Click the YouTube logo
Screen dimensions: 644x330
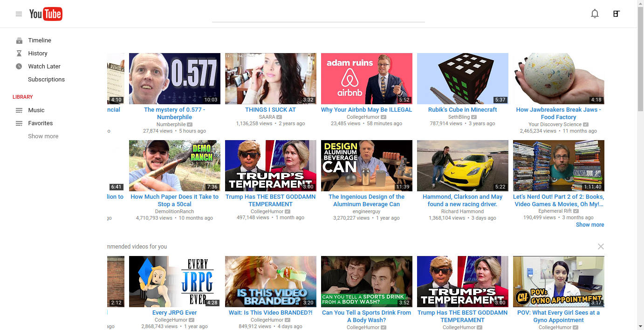tap(46, 14)
